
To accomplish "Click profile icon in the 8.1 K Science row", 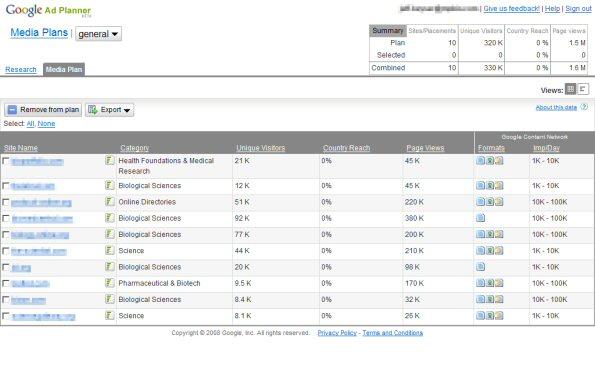I will pos(110,315).
